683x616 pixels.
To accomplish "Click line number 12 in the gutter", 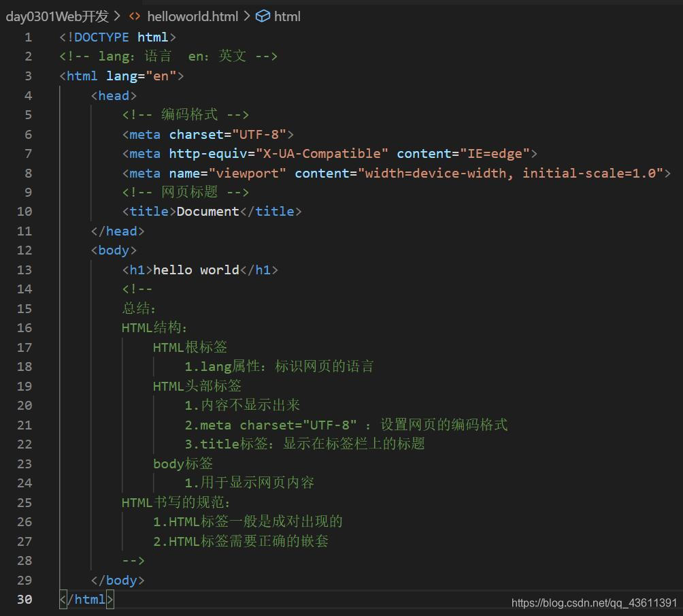I will pyautogui.click(x=24, y=250).
